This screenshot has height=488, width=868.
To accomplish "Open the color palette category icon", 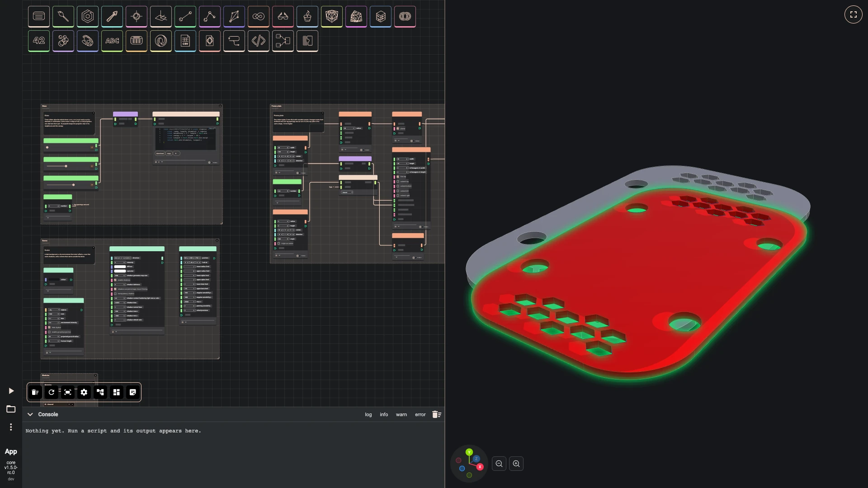I will 88,41.
